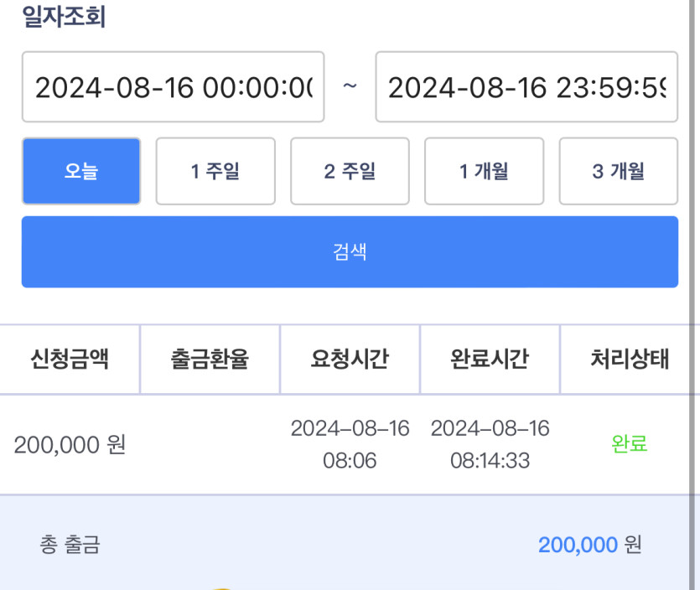Click the start date input field
This screenshot has height=590, width=700.
(173, 86)
